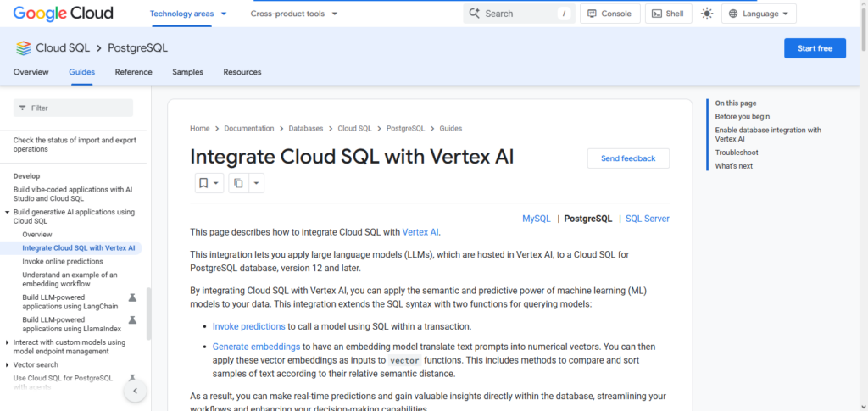The height and width of the screenshot is (411, 868).
Task: Open the sidebar Overview item
Action: [x=37, y=235]
